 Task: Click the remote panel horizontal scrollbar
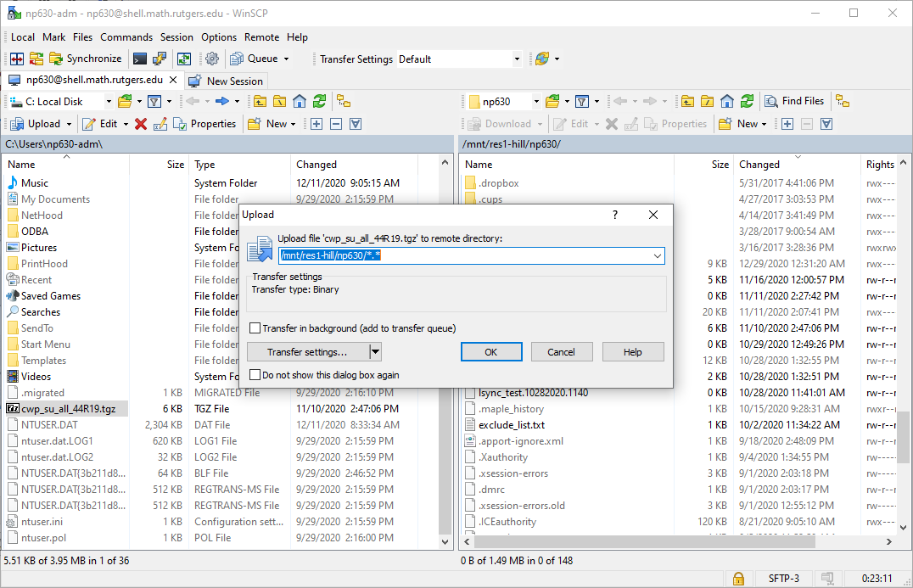pos(644,541)
